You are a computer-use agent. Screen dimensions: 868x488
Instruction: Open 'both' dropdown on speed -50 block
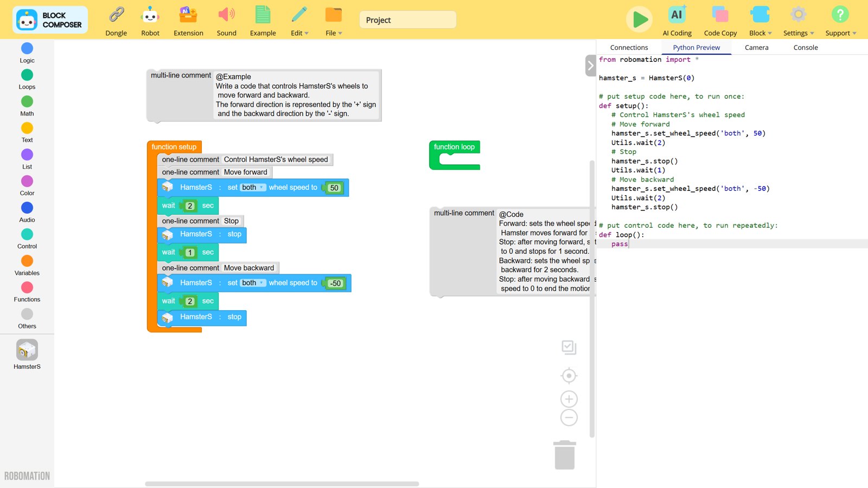253,283
